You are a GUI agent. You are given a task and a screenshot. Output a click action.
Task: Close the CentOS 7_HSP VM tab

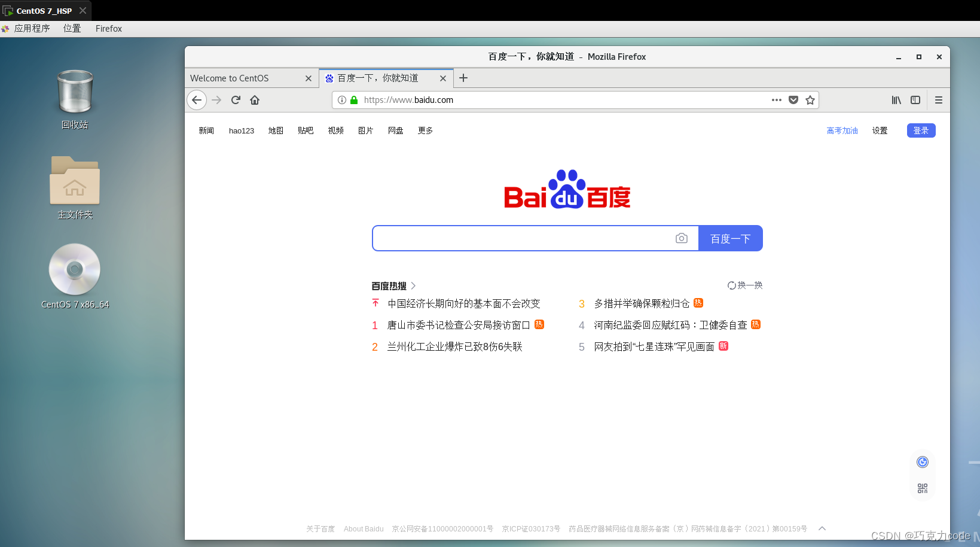tap(83, 11)
